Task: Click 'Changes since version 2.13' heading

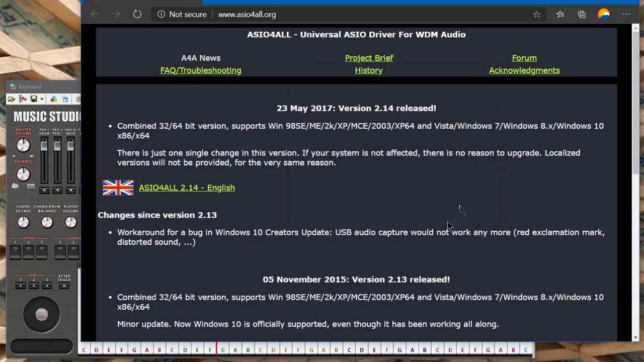Action: pyautogui.click(x=157, y=215)
